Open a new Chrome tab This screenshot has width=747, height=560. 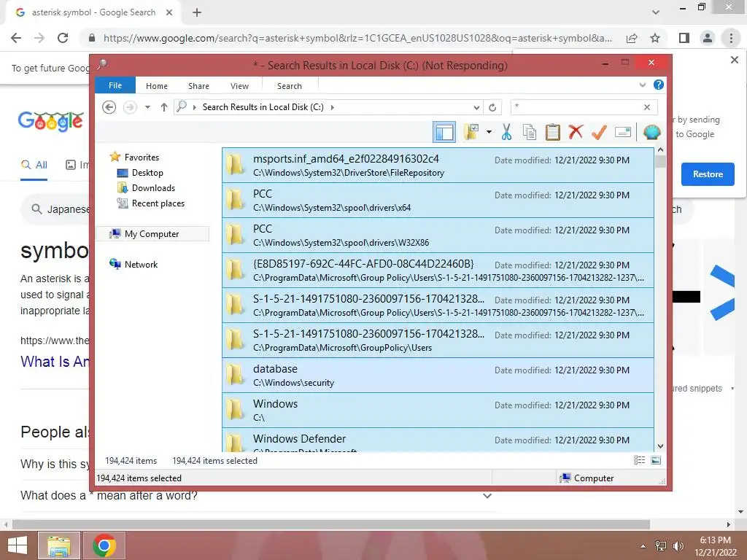click(x=197, y=12)
